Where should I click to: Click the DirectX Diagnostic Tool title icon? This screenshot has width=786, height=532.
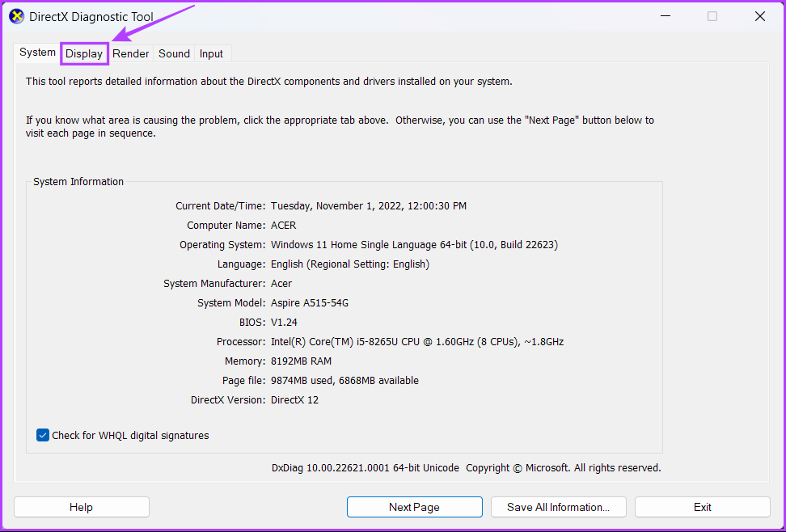(x=16, y=16)
